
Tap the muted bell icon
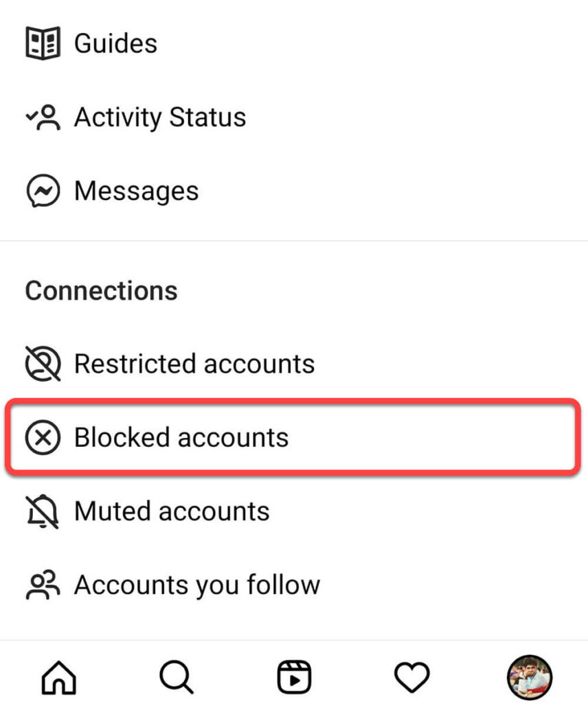[43, 512]
